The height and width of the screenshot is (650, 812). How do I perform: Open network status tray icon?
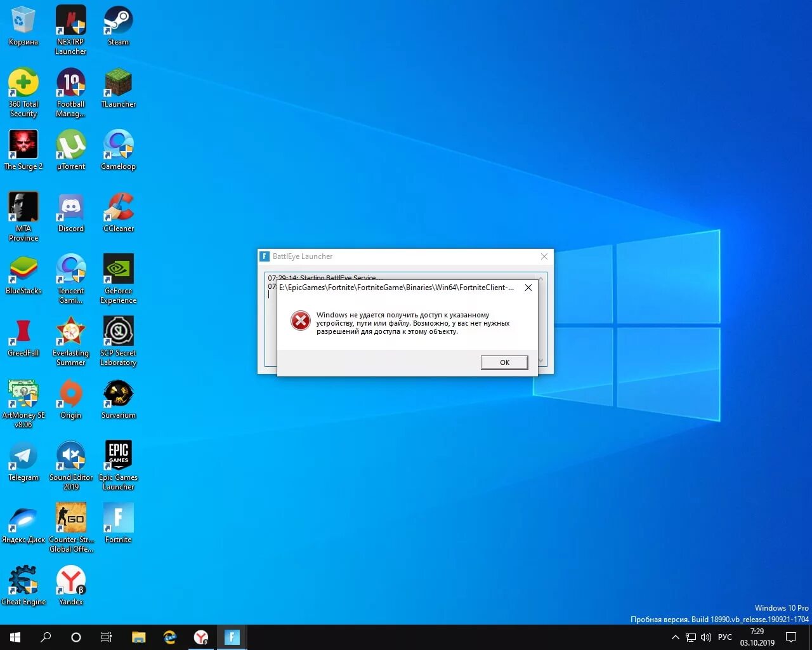pyautogui.click(x=691, y=637)
